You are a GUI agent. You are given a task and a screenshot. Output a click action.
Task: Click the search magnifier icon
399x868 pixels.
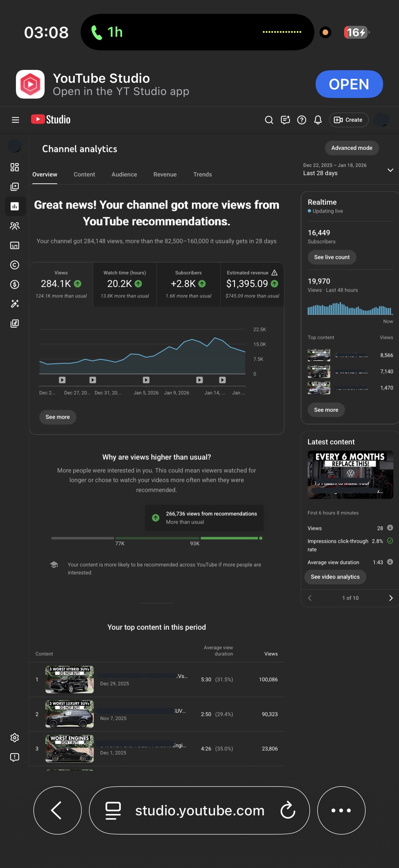click(x=269, y=120)
